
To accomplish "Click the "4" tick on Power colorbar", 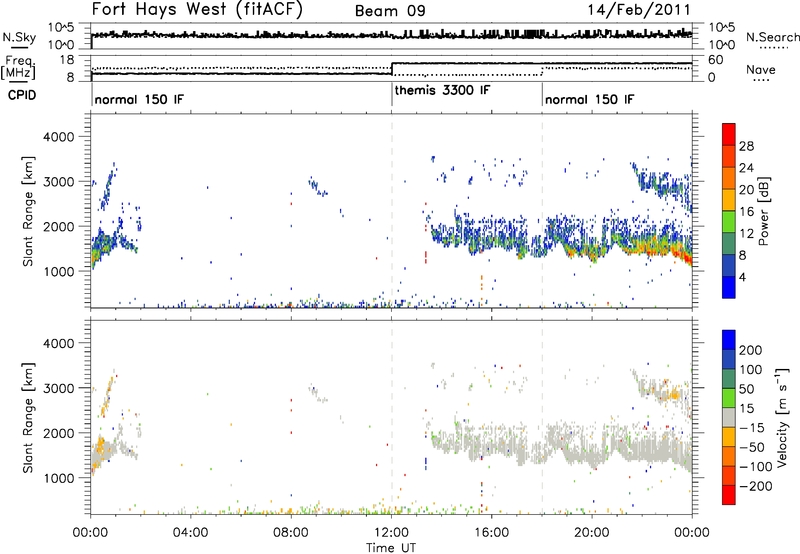I will 742,277.
